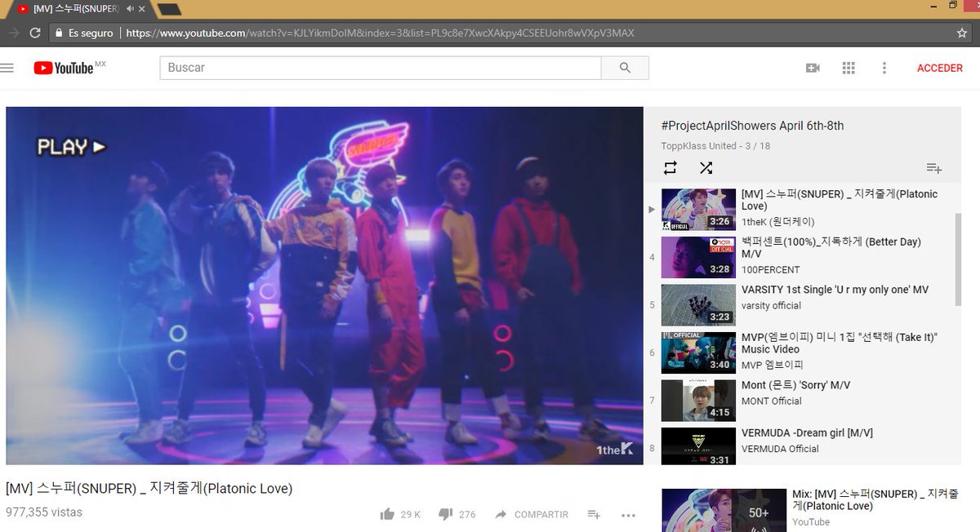Click the COMPARTIR share button

[x=531, y=514]
